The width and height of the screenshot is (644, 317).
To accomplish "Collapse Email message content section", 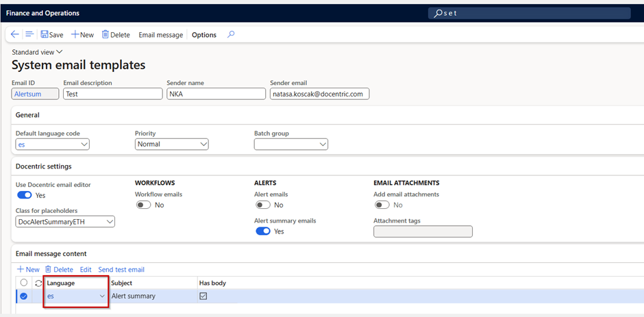I will pos(51,254).
